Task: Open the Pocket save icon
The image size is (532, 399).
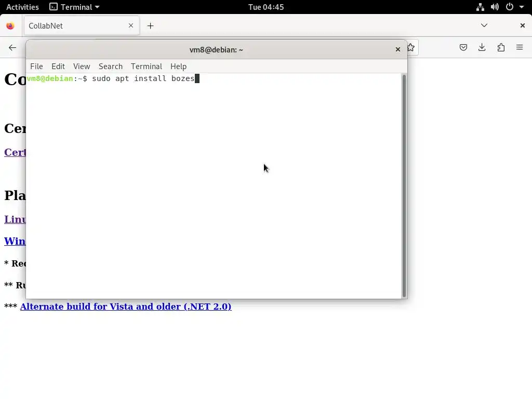Action: point(463,47)
